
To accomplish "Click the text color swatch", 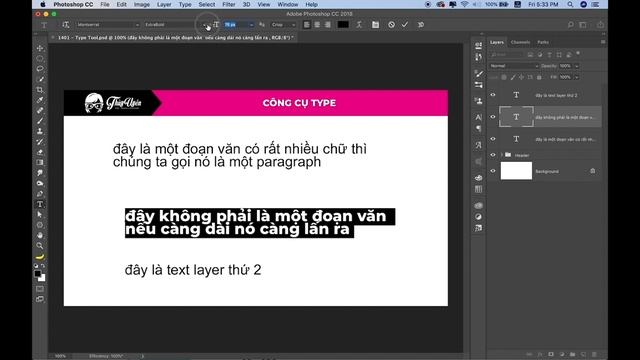I will (x=343, y=25).
